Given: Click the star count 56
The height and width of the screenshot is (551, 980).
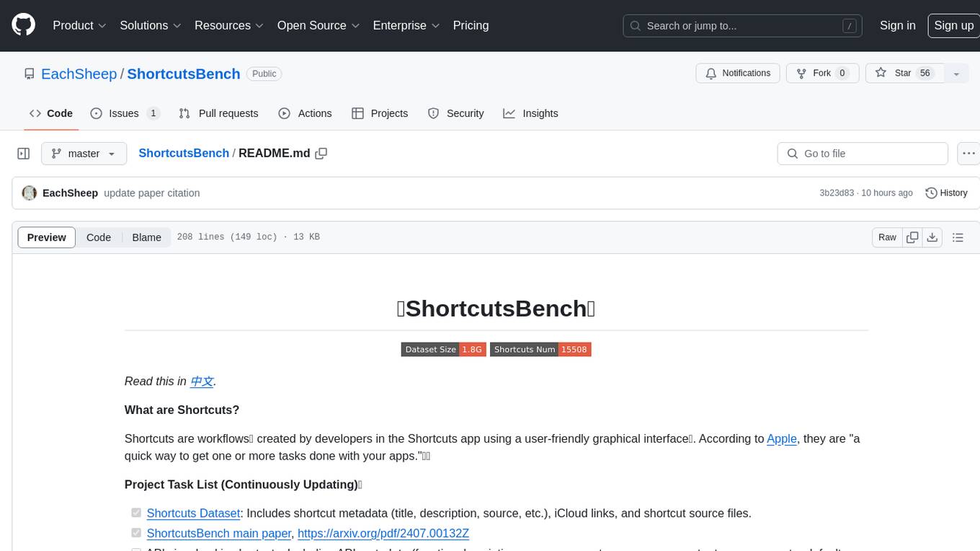Looking at the screenshot, I should click(925, 73).
